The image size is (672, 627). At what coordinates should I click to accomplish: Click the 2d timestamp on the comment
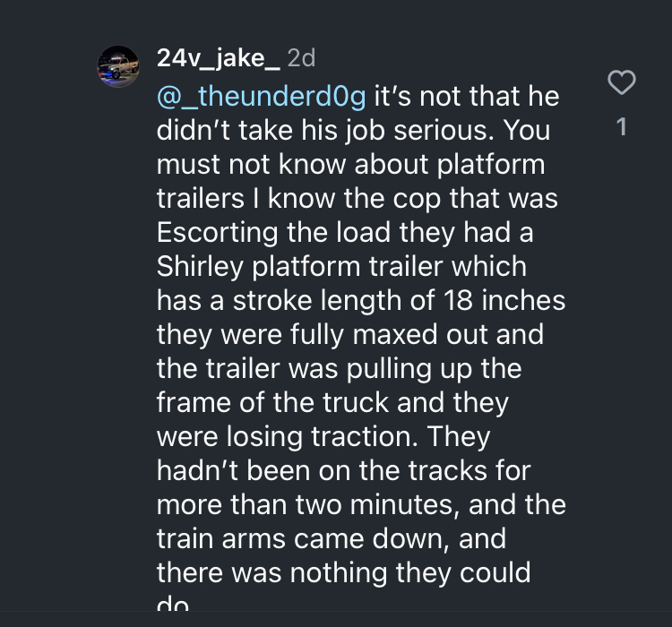click(x=302, y=58)
